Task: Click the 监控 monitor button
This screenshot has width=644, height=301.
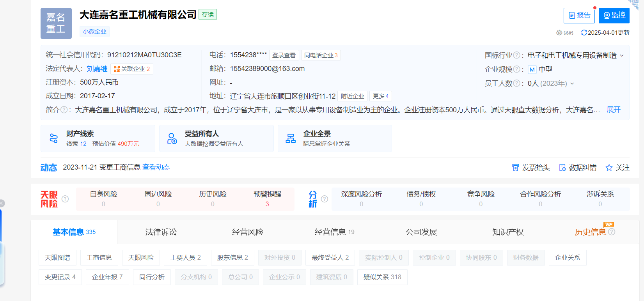Action: click(x=614, y=16)
